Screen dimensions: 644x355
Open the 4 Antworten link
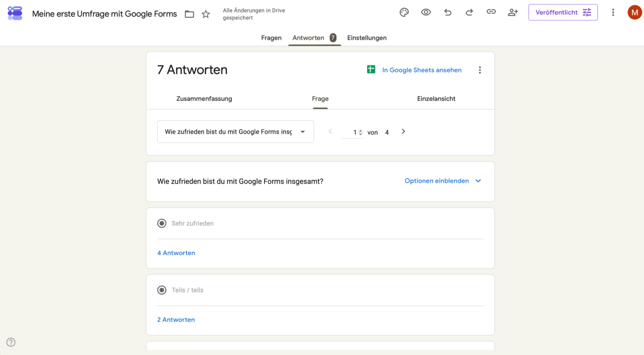(176, 253)
